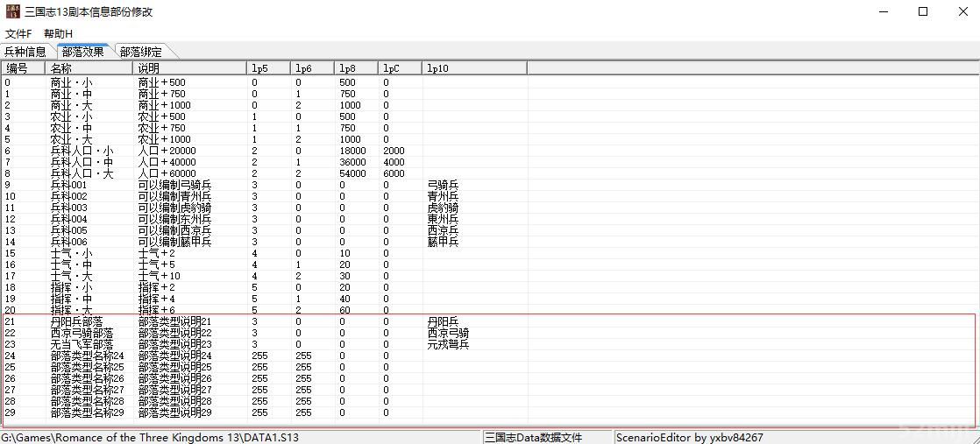This screenshot has width=980, height=444.
Task: Select the 部落类型名称29 row
Action: click(87, 412)
